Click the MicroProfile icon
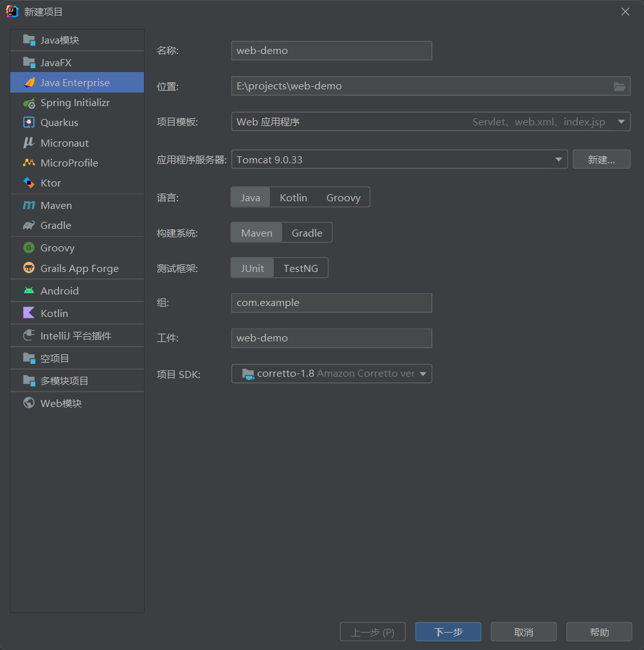 click(x=29, y=163)
